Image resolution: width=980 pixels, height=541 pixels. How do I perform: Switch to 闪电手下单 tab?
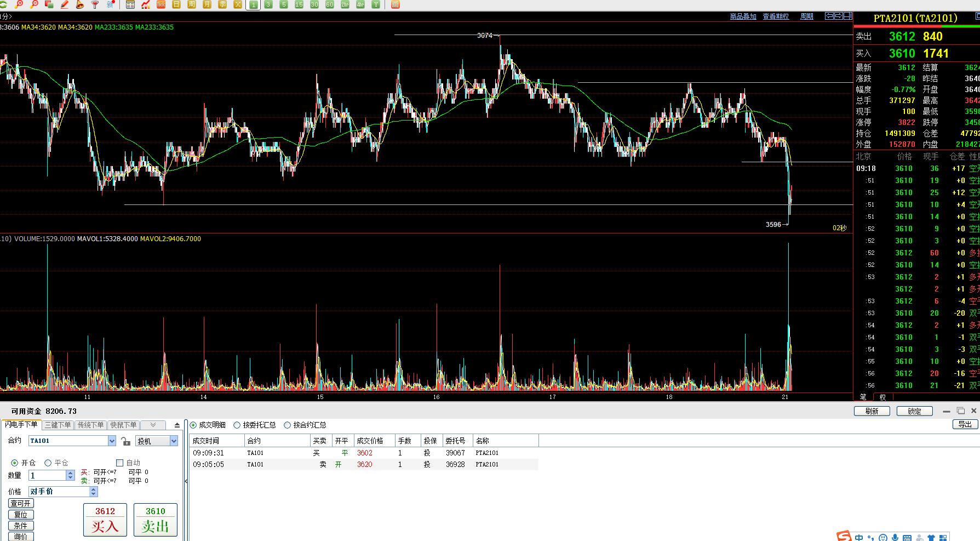point(21,425)
